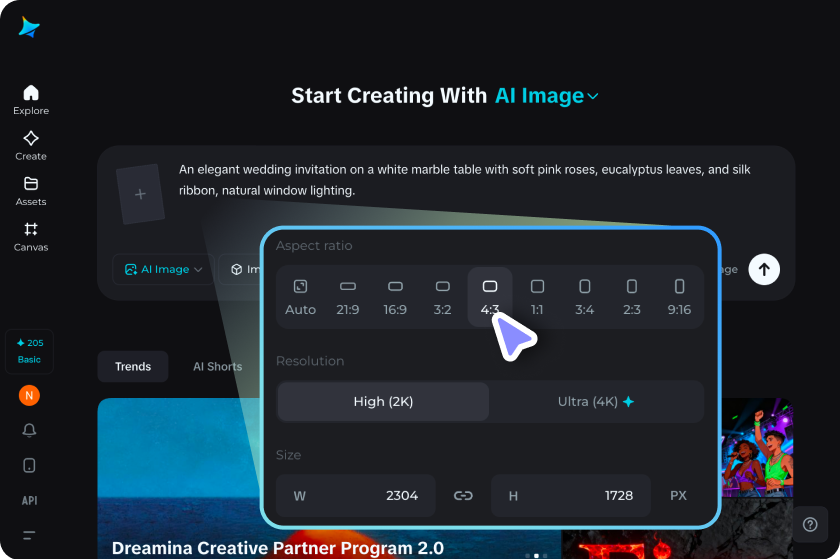The height and width of the screenshot is (560, 840).
Task: Select 3:2 aspect ratio
Action: pyautogui.click(x=442, y=297)
